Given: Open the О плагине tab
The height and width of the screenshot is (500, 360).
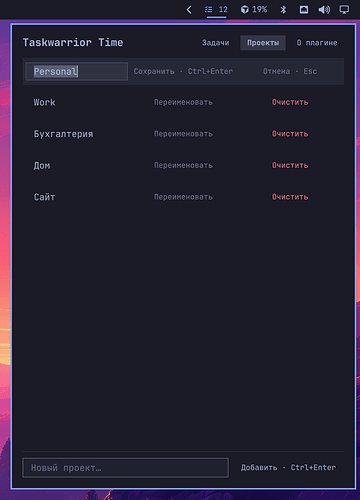Looking at the screenshot, I should [x=317, y=43].
